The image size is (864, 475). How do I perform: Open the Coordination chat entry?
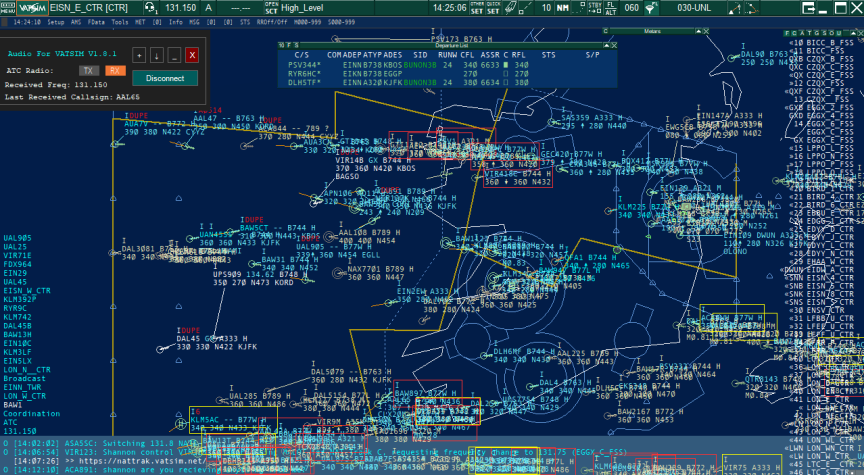tap(31, 414)
